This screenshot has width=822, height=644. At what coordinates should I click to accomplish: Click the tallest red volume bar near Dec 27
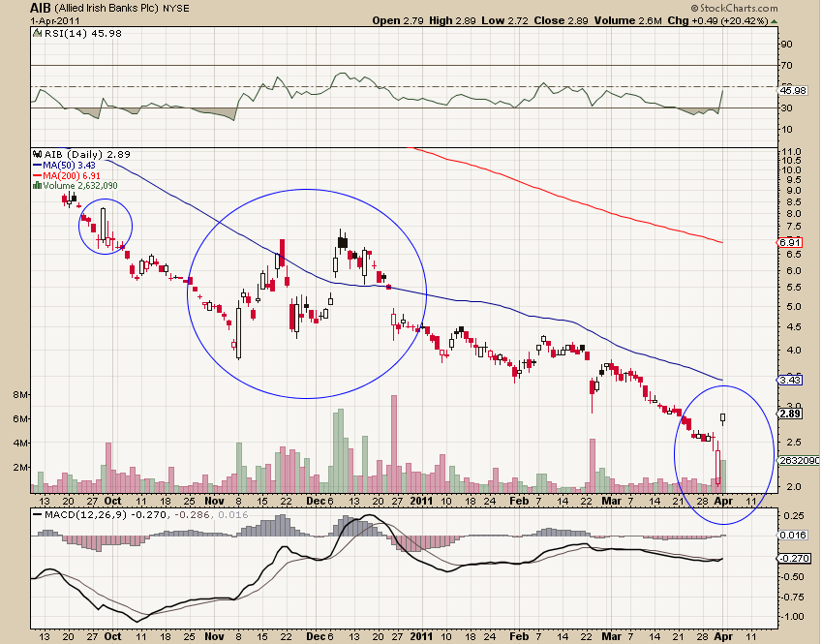point(394,444)
